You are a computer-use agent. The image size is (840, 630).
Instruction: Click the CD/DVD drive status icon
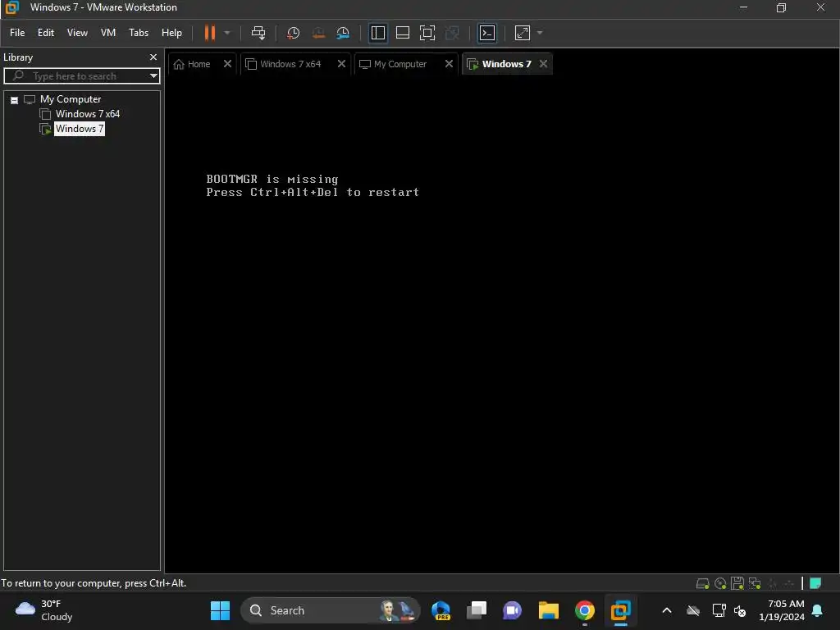coord(720,583)
